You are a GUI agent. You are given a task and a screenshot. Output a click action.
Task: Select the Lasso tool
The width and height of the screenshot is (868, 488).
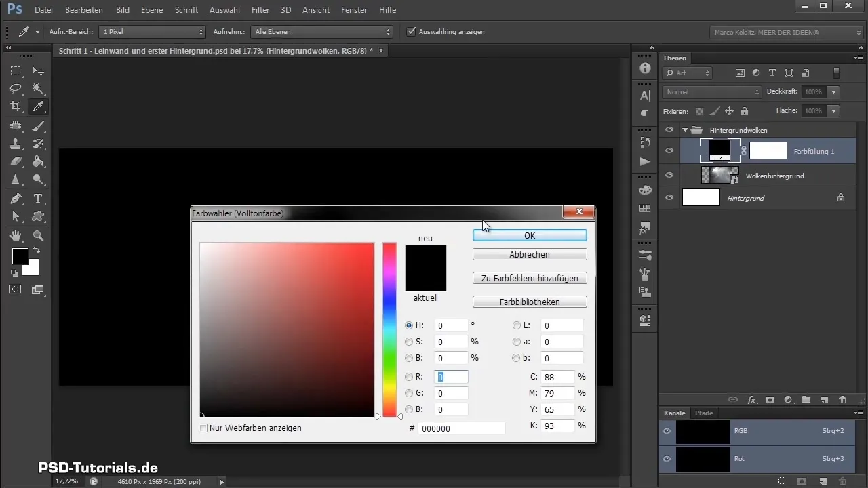pyautogui.click(x=16, y=89)
